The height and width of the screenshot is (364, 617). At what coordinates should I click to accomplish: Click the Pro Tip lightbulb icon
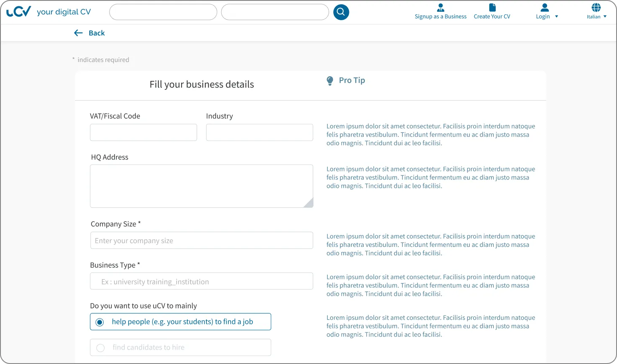pyautogui.click(x=330, y=81)
